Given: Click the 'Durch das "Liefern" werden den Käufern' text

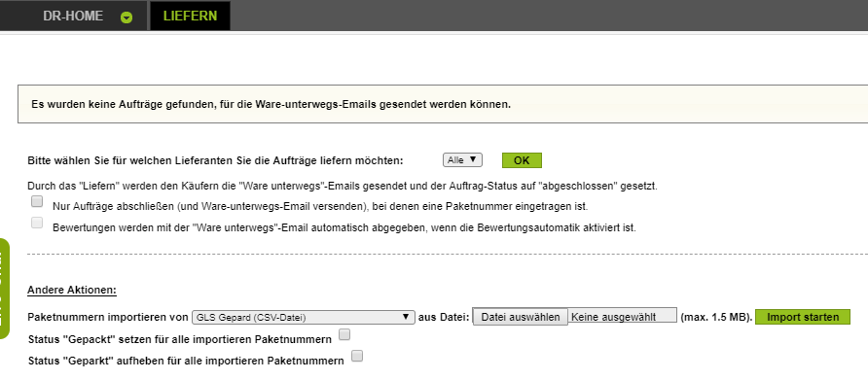Looking at the screenshot, I should 343,186.
